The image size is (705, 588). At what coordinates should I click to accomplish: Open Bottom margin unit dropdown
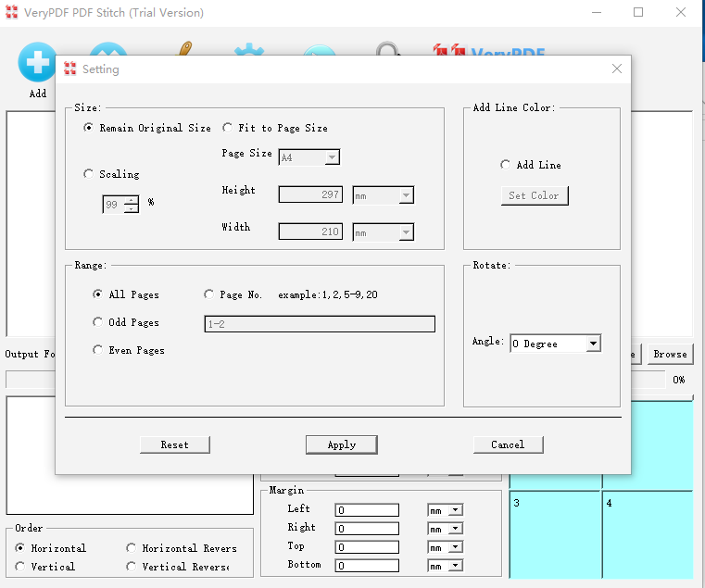(x=456, y=565)
